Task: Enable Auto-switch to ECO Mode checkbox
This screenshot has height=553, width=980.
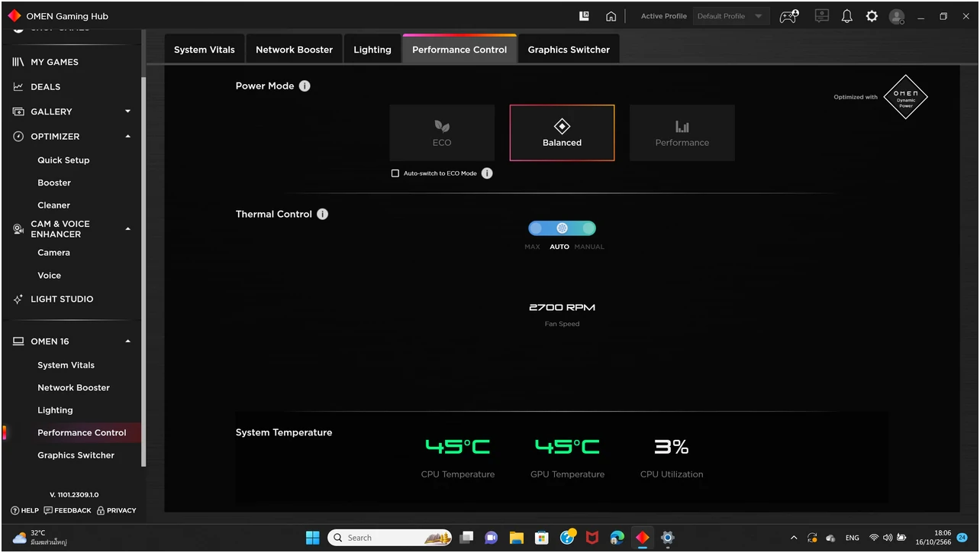Action: [395, 173]
